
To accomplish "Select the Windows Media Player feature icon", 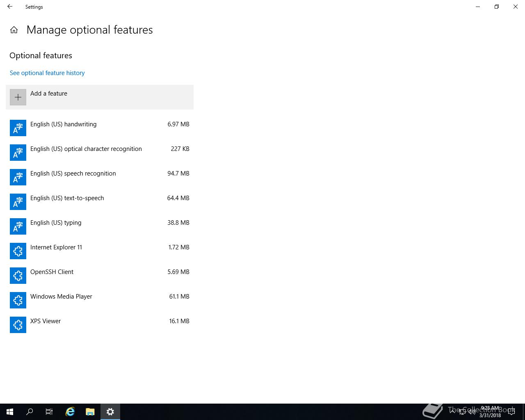I will point(18,300).
